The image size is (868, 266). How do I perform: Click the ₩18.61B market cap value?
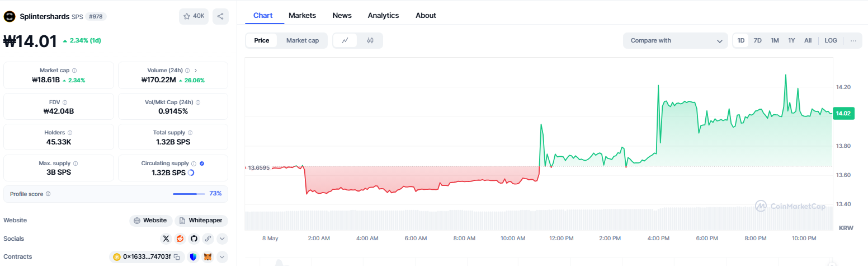(x=46, y=80)
